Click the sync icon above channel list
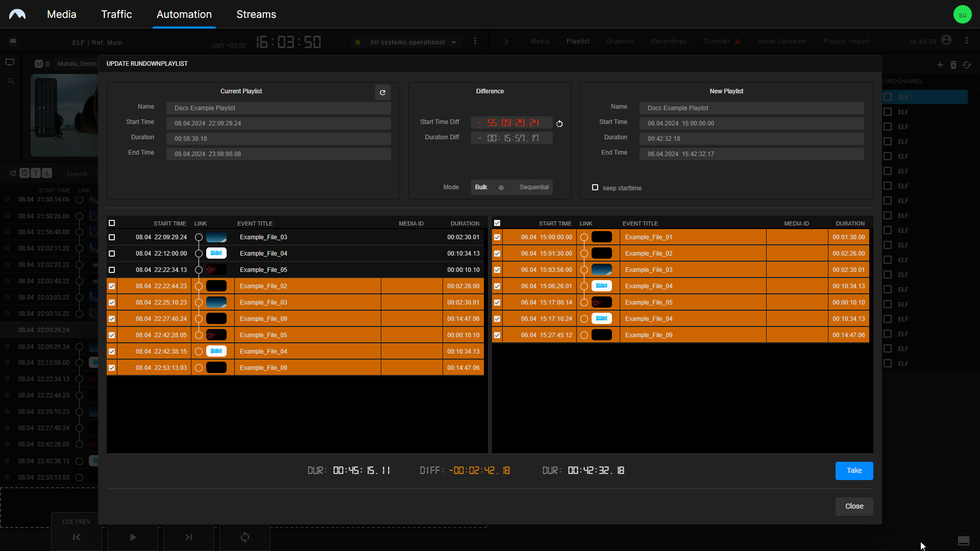The width and height of the screenshot is (980, 551). [967, 65]
